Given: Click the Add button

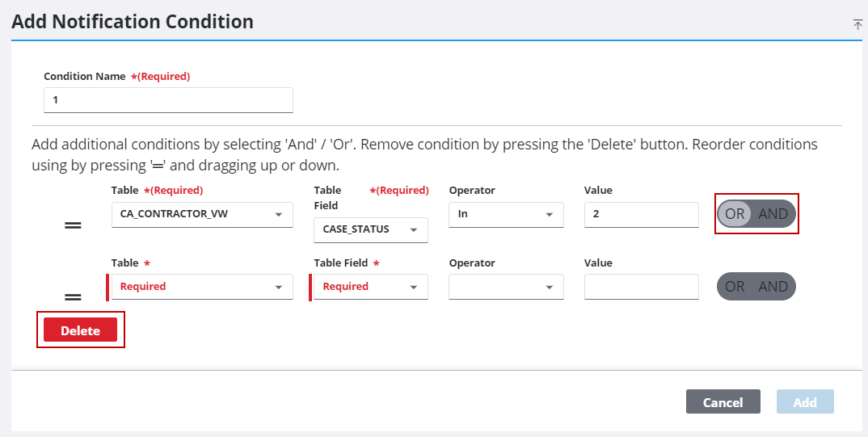Looking at the screenshot, I should pos(805,401).
